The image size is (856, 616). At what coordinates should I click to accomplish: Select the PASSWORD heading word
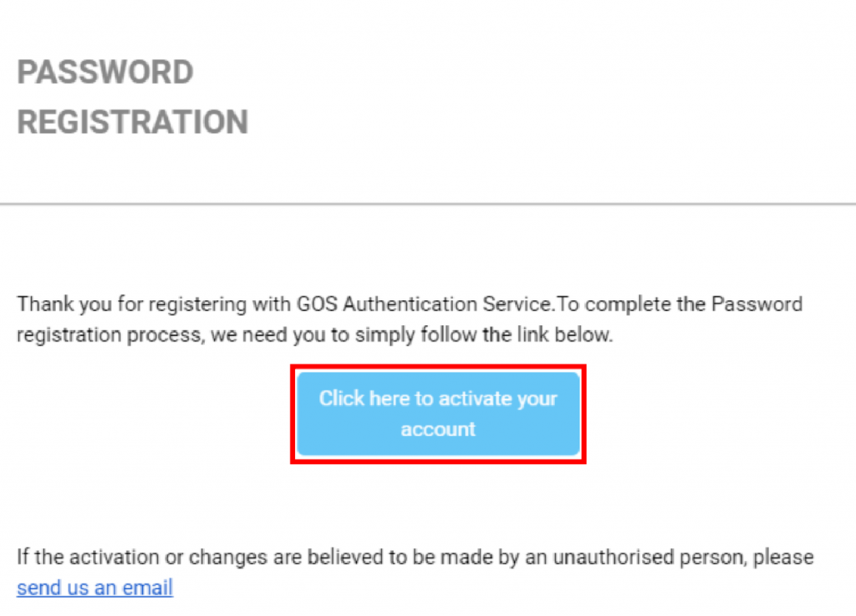[x=105, y=72]
